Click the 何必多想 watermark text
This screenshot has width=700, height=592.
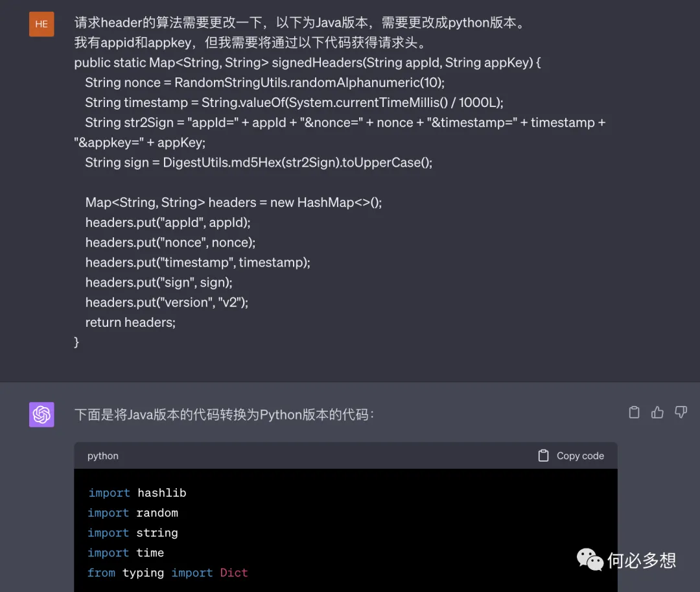tap(641, 560)
